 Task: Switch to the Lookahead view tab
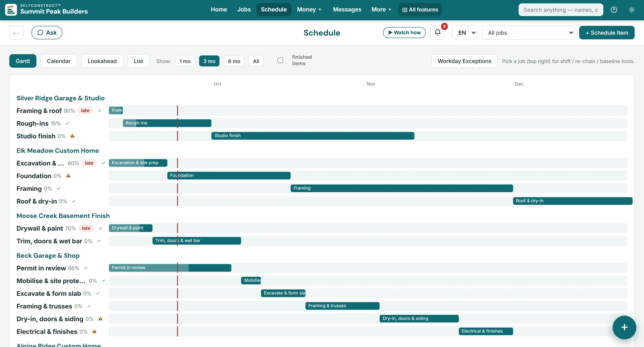102,61
